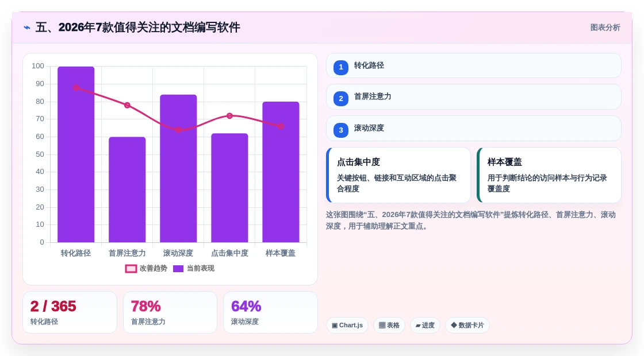Click the 当前表现 legend text
The width and height of the screenshot is (644, 356).
pyautogui.click(x=201, y=269)
